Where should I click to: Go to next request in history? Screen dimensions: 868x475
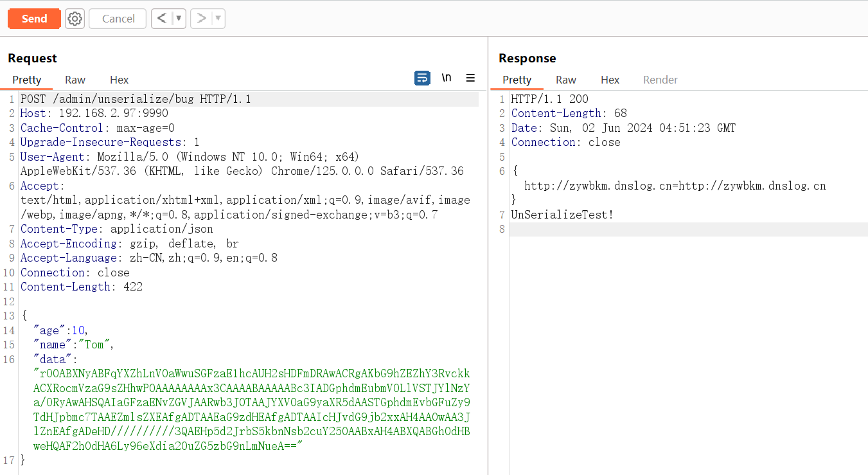point(201,19)
